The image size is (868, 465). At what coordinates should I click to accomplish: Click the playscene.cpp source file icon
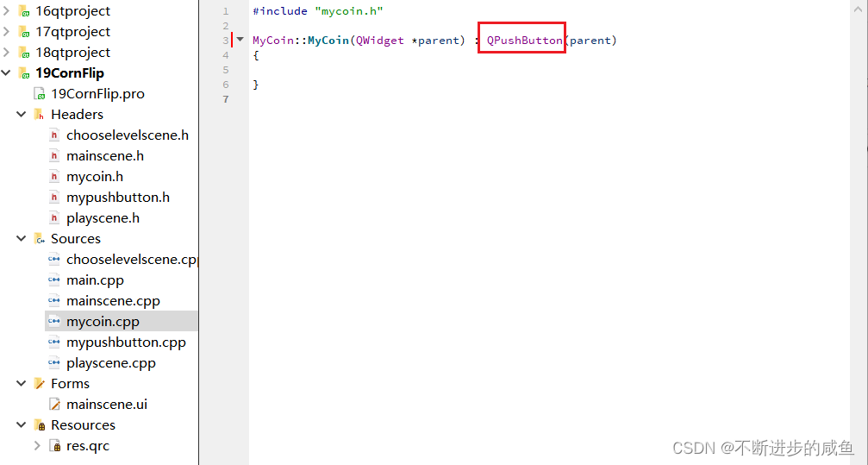(x=54, y=363)
